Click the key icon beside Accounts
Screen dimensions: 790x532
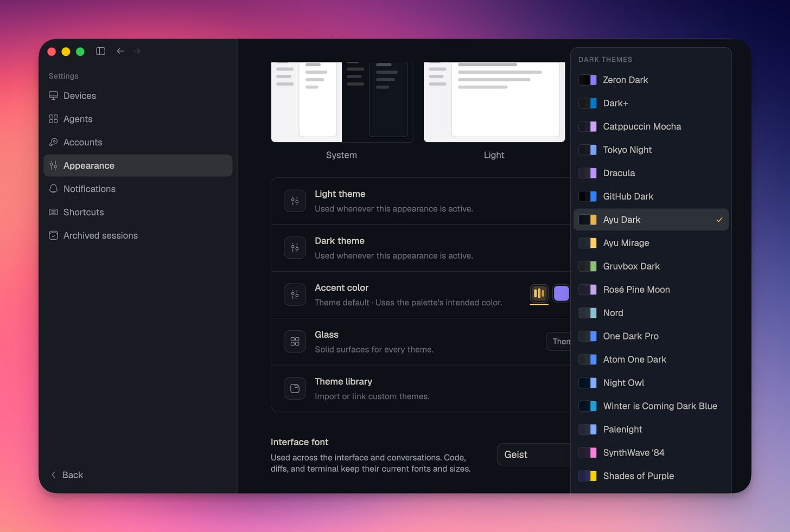tap(53, 142)
